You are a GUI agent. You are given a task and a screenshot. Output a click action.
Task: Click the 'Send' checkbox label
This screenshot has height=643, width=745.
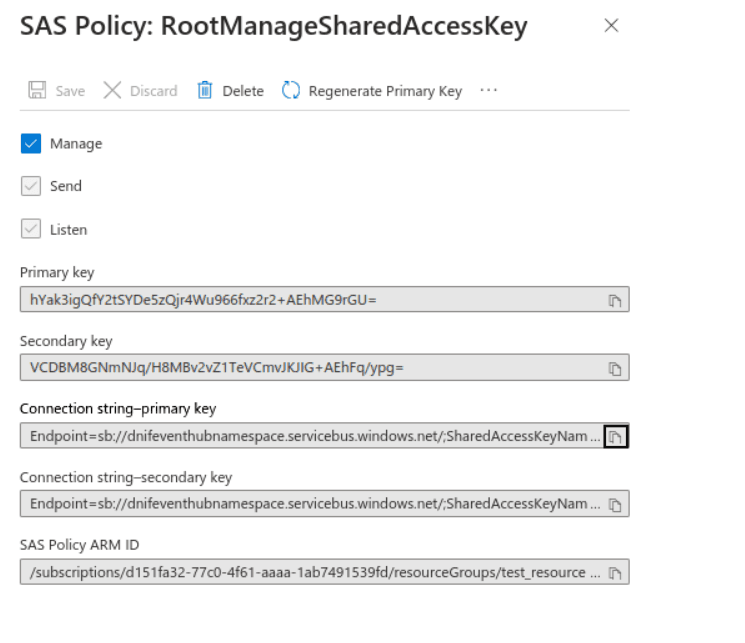tap(66, 186)
